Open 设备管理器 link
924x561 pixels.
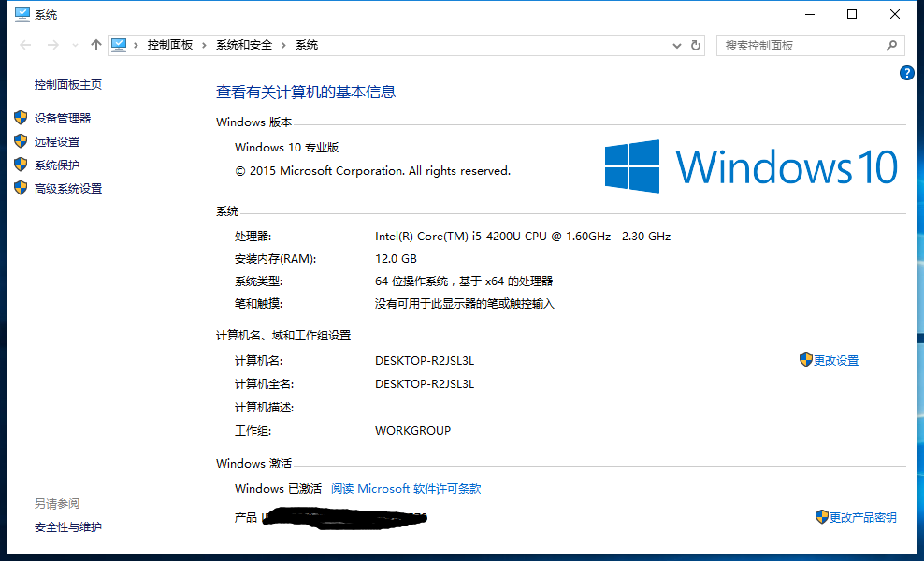pos(63,119)
